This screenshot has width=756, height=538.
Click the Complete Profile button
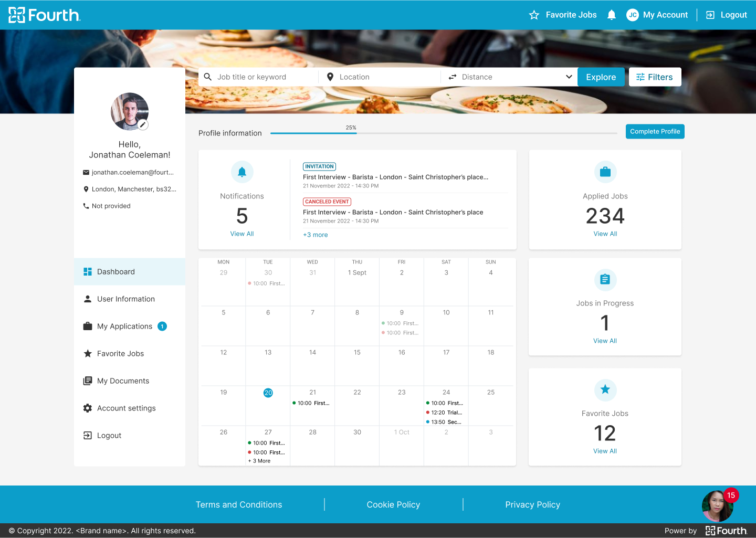(x=655, y=132)
